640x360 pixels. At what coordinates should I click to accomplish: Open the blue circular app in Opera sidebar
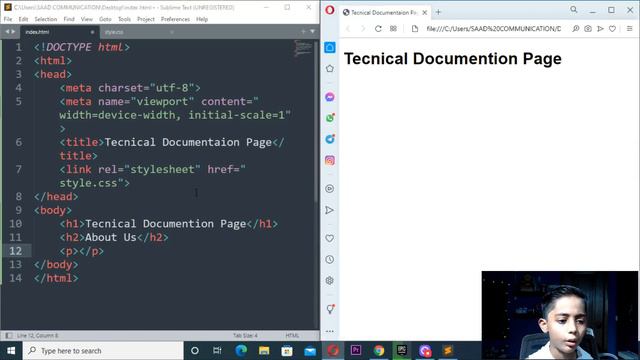click(330, 139)
